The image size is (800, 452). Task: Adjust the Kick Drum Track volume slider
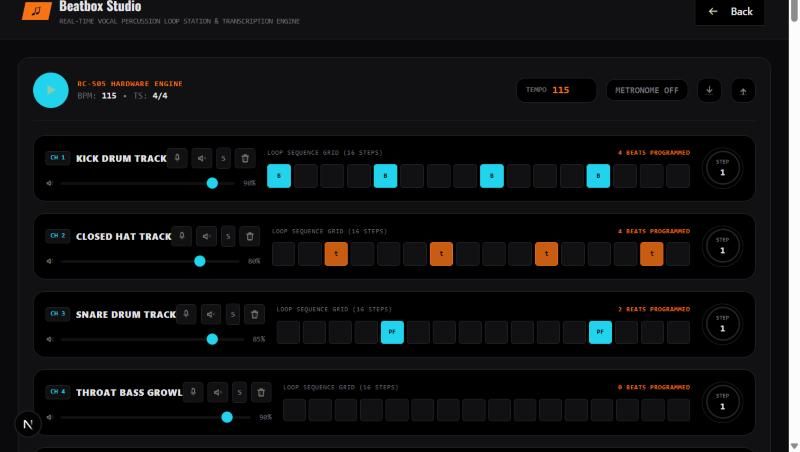[147, 183]
